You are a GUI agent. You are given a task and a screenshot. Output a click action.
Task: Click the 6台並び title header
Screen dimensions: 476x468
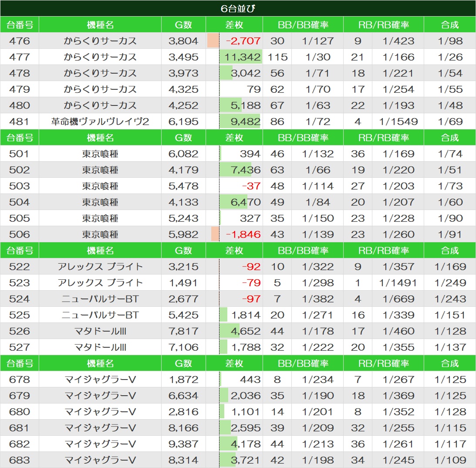[238, 8]
